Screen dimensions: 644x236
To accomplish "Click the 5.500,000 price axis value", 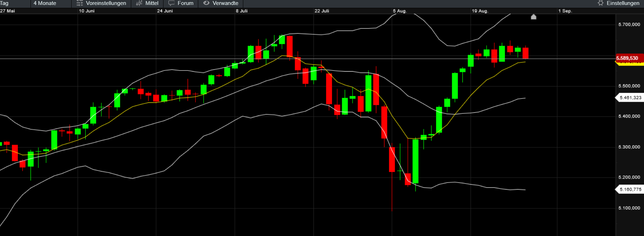I will [x=629, y=86].
